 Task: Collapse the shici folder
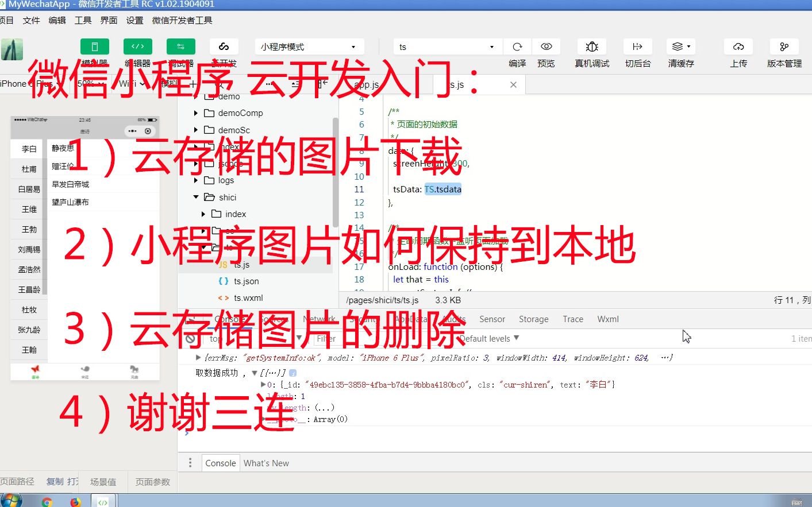(196, 197)
